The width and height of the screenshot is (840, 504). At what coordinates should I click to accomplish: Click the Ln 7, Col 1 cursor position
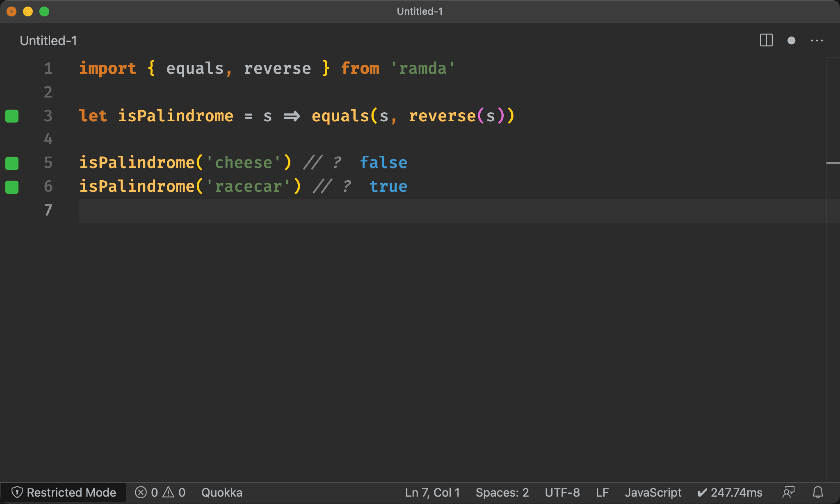[x=432, y=493]
